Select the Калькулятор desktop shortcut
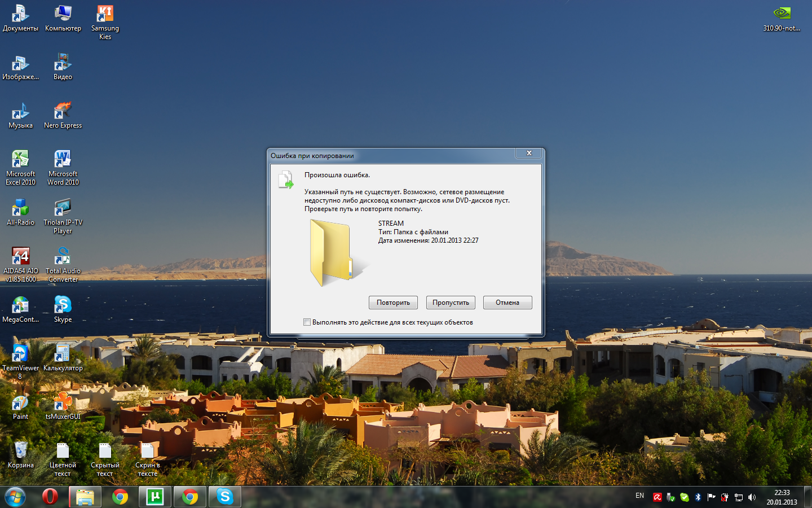Viewport: 812px width, 508px height. [63, 359]
